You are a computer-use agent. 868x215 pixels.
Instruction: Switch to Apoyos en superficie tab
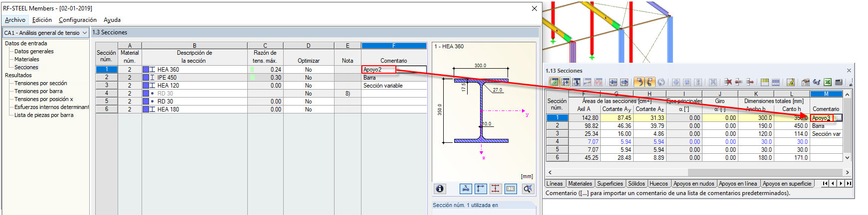coord(787,184)
